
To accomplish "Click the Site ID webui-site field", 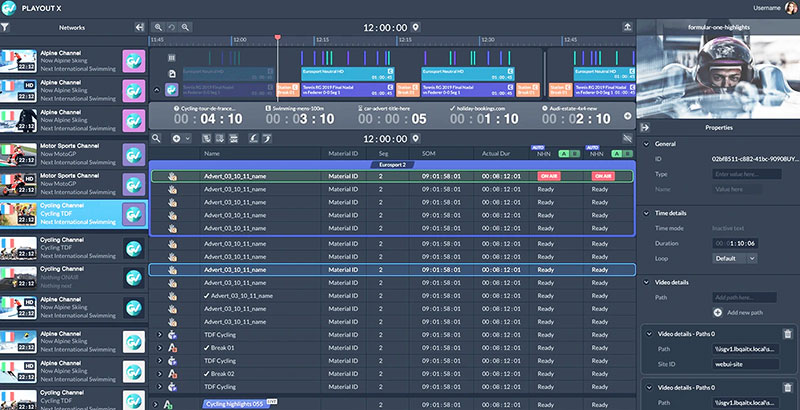I will 745,364.
